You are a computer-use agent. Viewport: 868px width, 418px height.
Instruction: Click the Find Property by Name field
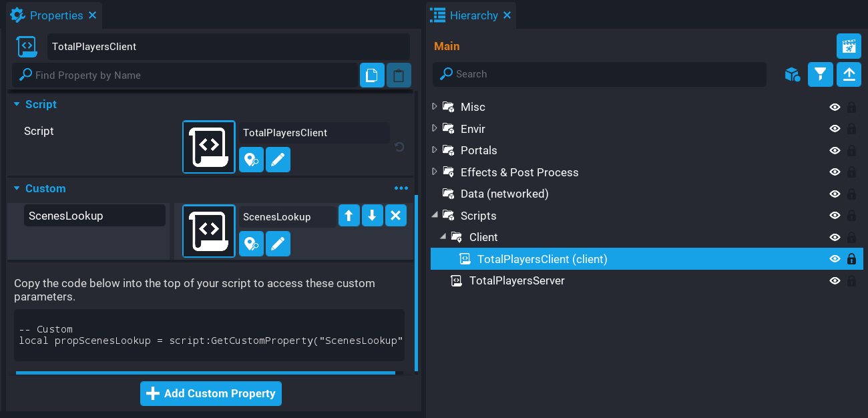(x=194, y=75)
